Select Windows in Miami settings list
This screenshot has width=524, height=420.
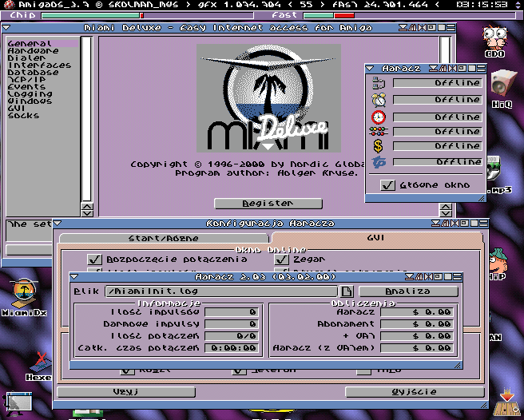pos(42,101)
